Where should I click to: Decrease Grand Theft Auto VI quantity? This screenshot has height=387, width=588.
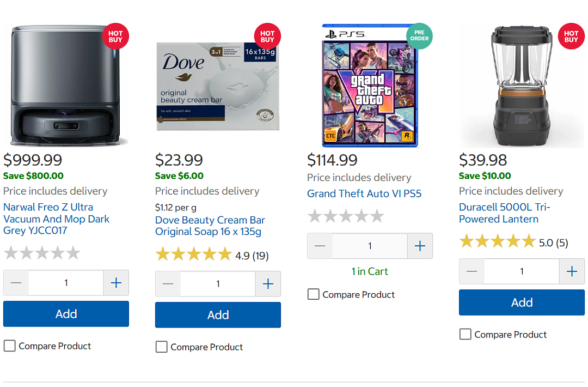click(320, 246)
